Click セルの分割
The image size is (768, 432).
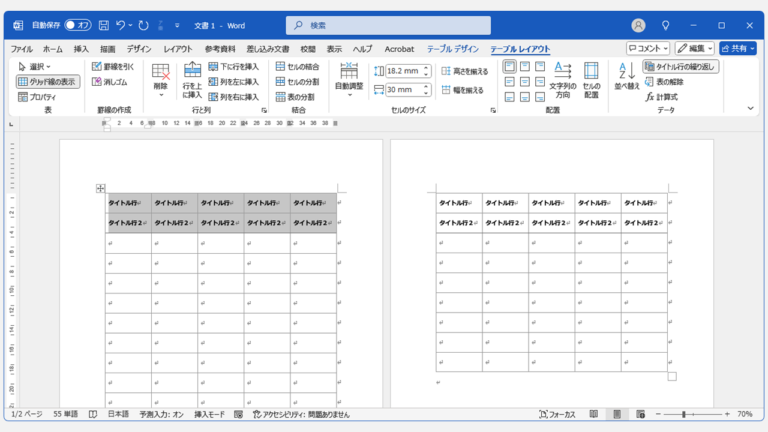click(297, 82)
